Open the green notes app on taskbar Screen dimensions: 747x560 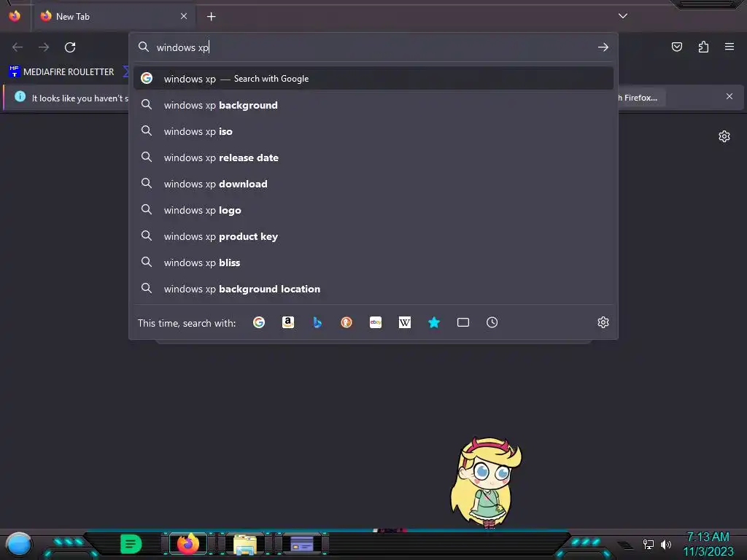[x=131, y=544]
